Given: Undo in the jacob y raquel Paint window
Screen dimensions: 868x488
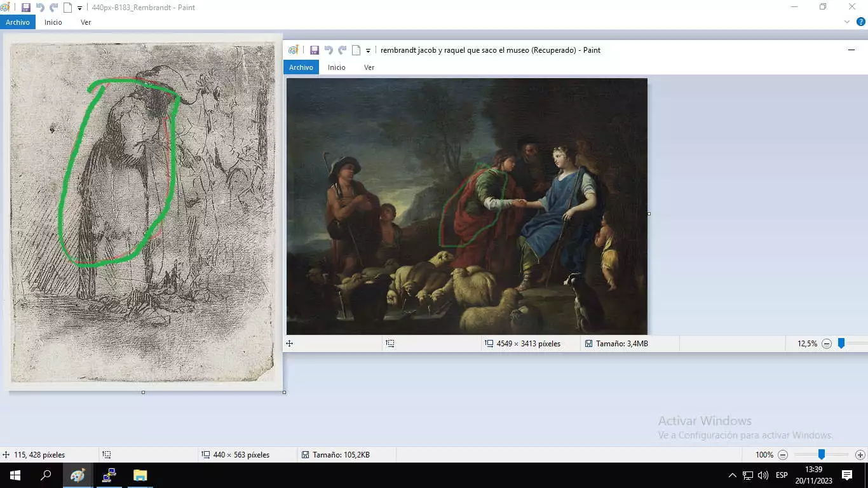Looking at the screenshot, I should [x=329, y=50].
